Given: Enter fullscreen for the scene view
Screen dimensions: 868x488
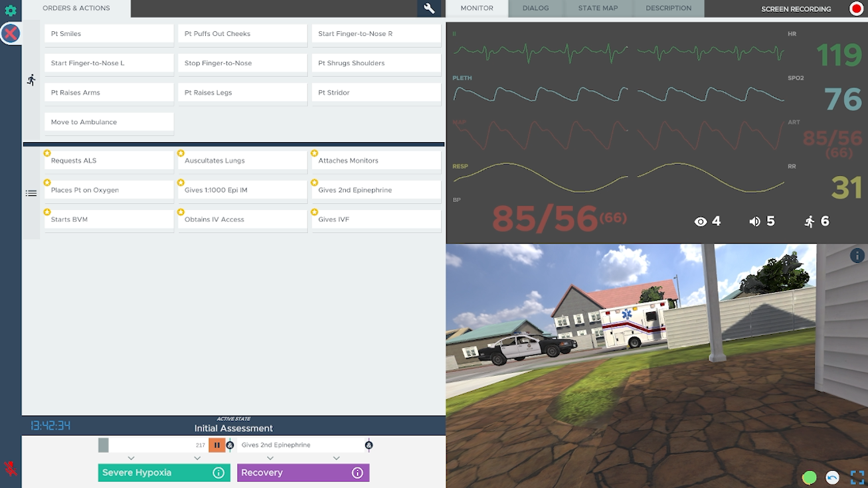Looking at the screenshot, I should click(x=857, y=477).
